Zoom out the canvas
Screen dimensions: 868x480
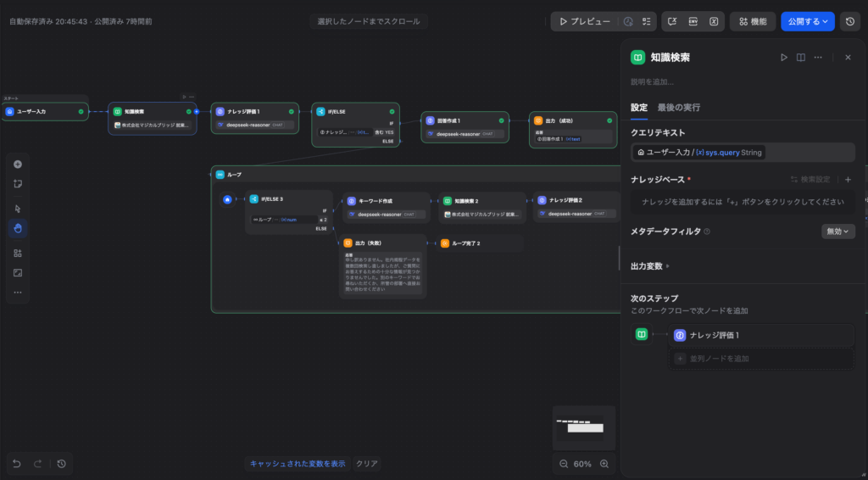pos(564,464)
